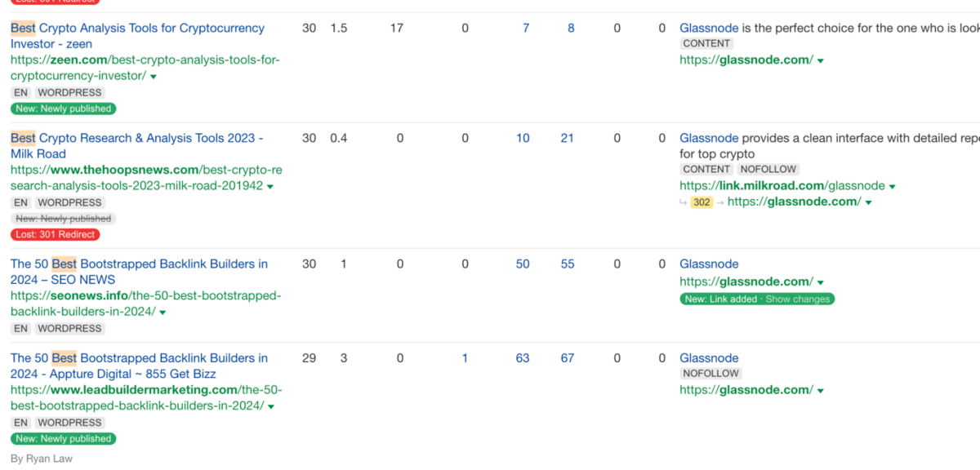Open the link.milkroad.com/glassnode target URL

[x=782, y=186]
